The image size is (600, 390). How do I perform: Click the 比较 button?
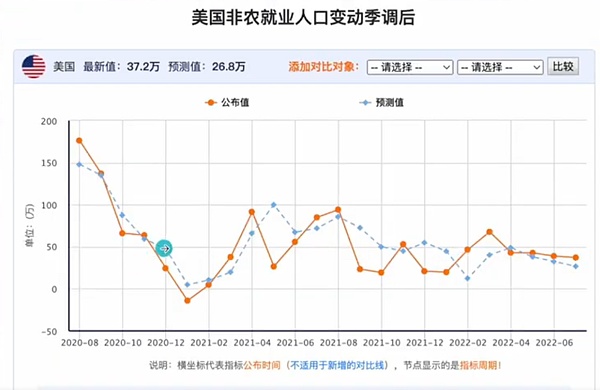(x=563, y=67)
